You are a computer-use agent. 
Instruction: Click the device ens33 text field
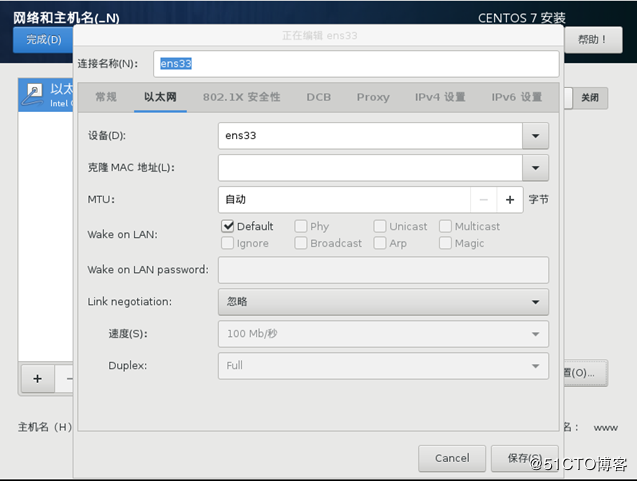pyautogui.click(x=370, y=136)
